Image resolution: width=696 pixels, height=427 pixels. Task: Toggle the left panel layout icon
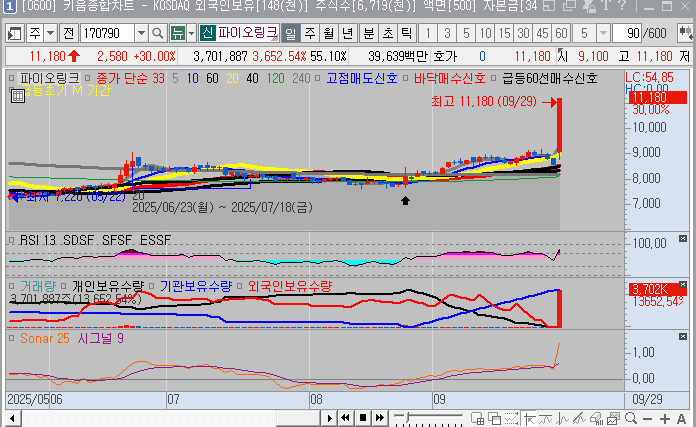(x=15, y=33)
